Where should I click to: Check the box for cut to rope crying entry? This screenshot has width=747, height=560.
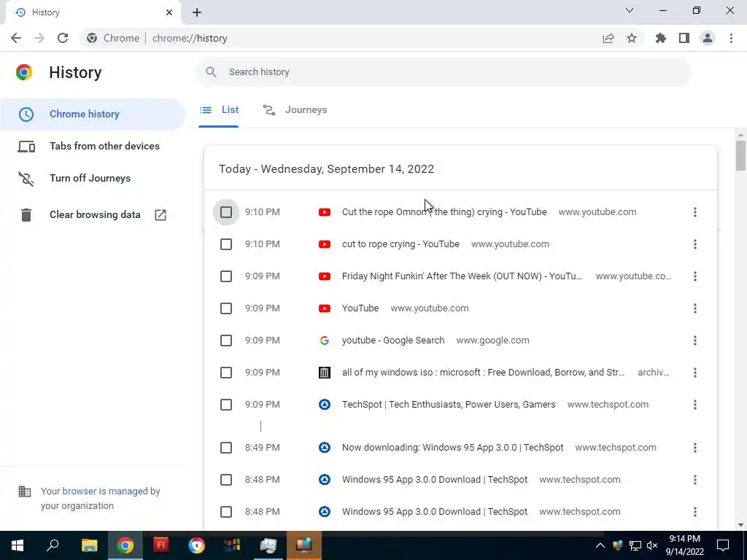(226, 244)
